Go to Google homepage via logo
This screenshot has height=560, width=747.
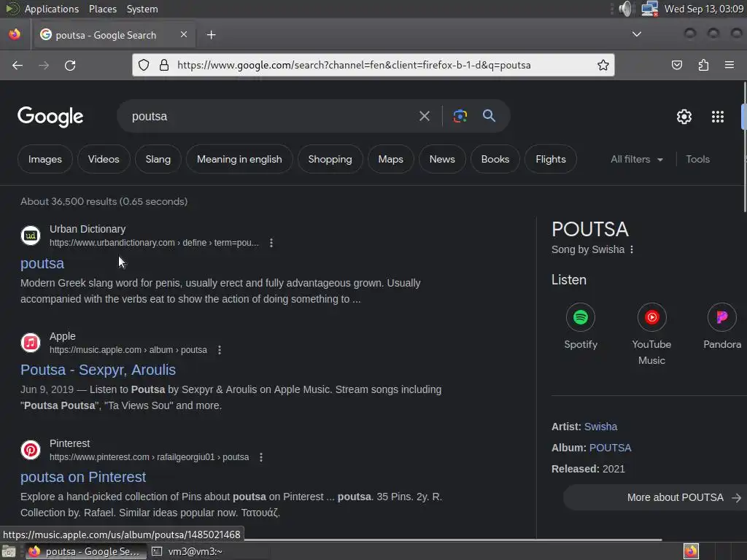50,117
